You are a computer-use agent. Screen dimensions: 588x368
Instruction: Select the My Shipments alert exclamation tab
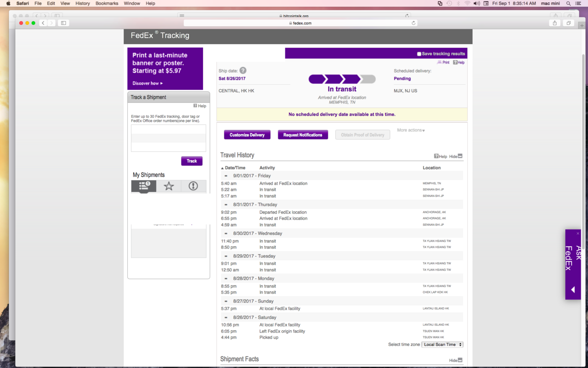pyautogui.click(x=193, y=186)
